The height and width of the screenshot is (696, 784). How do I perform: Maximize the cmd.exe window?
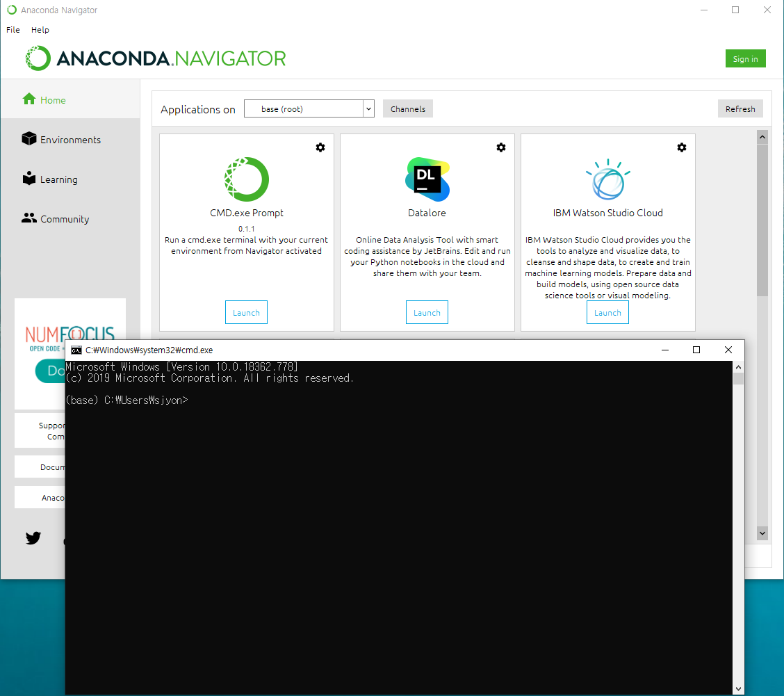click(x=696, y=350)
